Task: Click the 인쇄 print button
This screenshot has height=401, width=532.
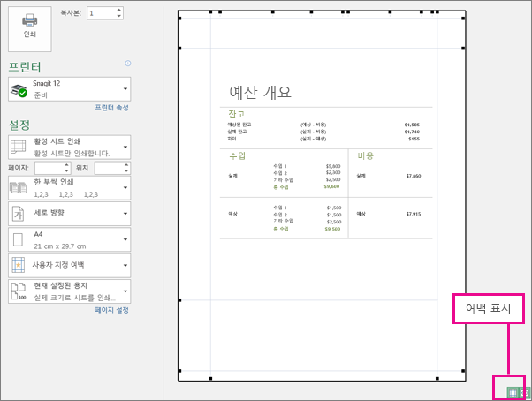Action: click(x=30, y=29)
